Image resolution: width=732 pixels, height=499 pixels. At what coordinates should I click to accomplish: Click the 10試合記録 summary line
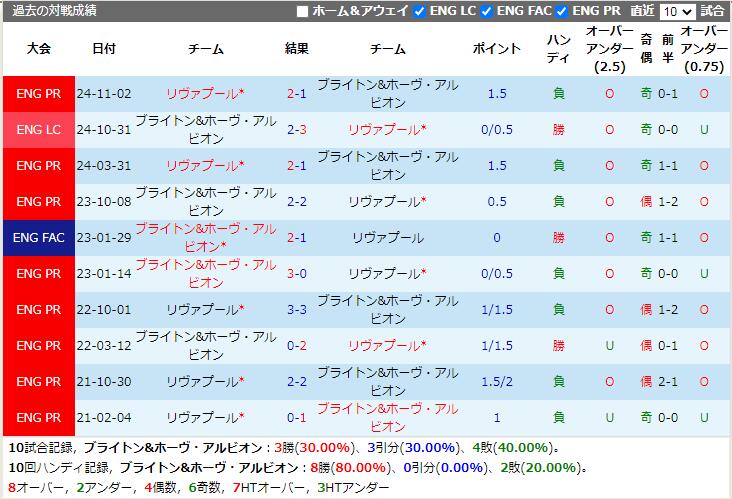pyautogui.click(x=284, y=448)
